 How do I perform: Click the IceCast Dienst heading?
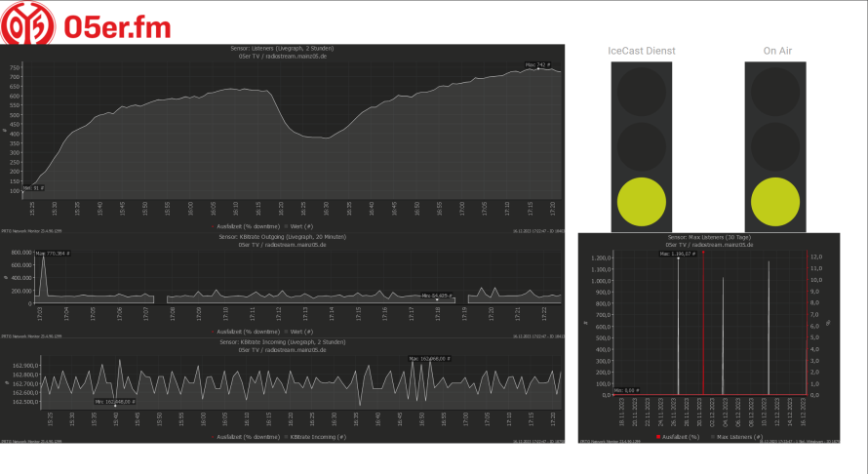(641, 51)
